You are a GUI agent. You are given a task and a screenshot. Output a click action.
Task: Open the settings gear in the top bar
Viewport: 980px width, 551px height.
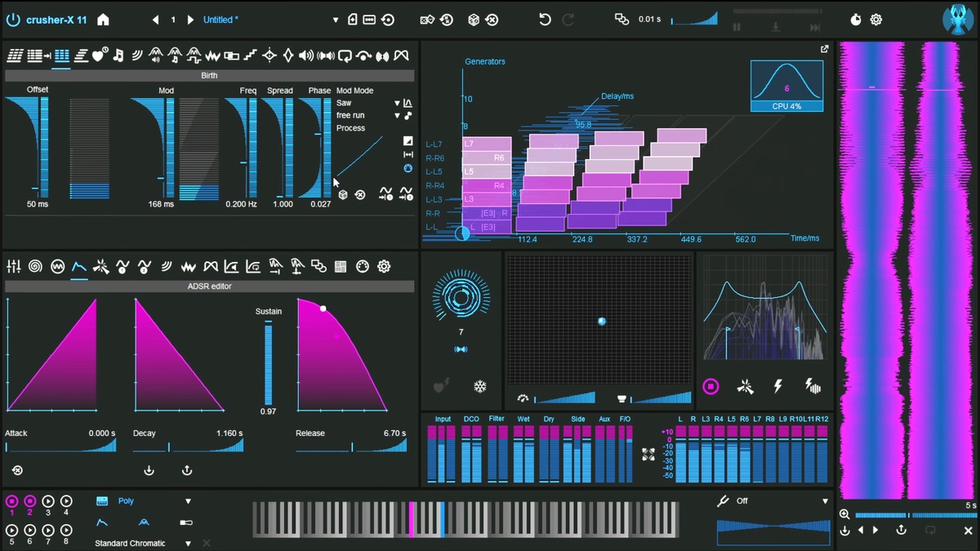pos(876,20)
